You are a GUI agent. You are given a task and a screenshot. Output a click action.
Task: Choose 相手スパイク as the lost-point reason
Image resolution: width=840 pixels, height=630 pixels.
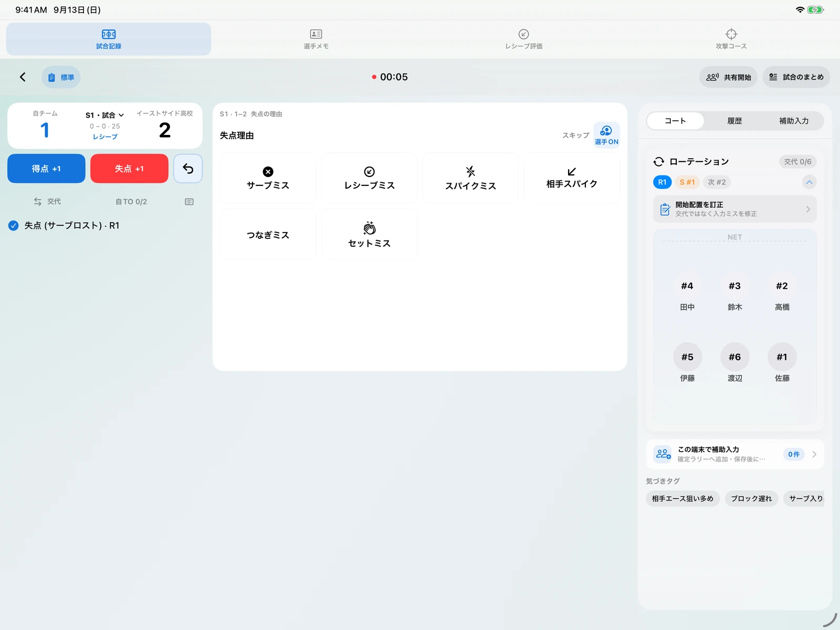(x=572, y=178)
